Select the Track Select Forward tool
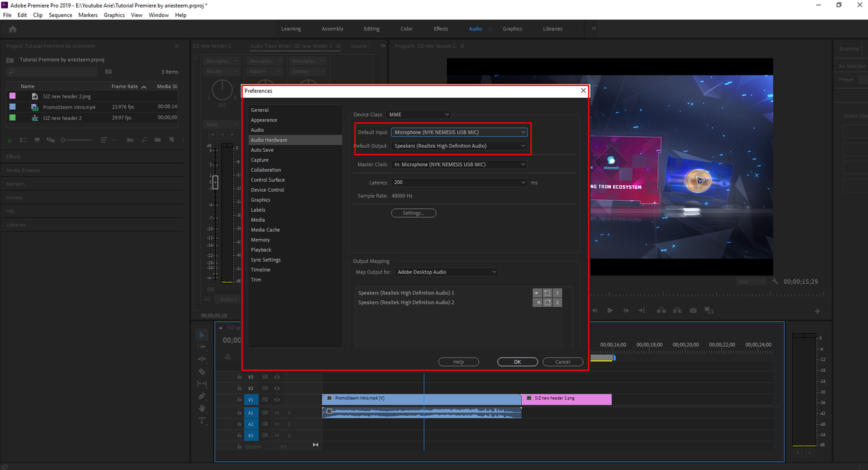Viewport: 868px width, 470px height. pyautogui.click(x=202, y=347)
